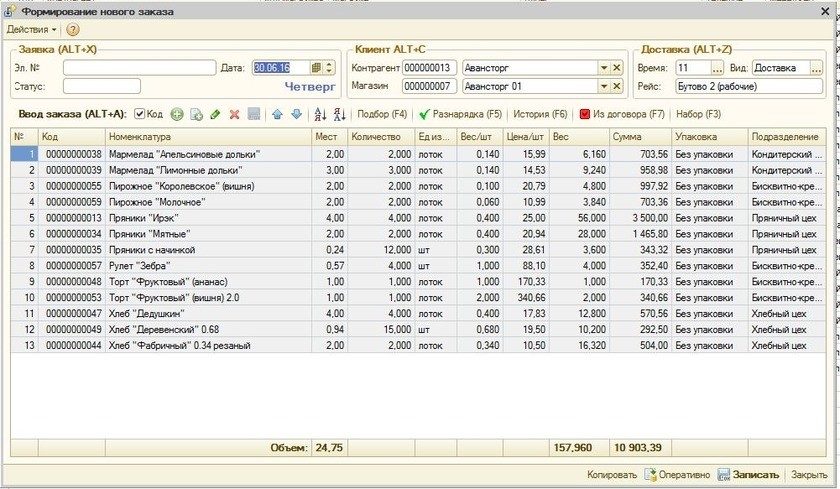
Task: Select row Торт "Фруктовый" (ананас)
Action: (x=418, y=282)
